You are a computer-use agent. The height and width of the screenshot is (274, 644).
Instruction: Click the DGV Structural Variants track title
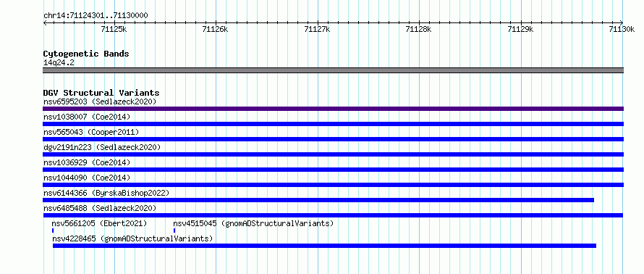pyautogui.click(x=101, y=93)
